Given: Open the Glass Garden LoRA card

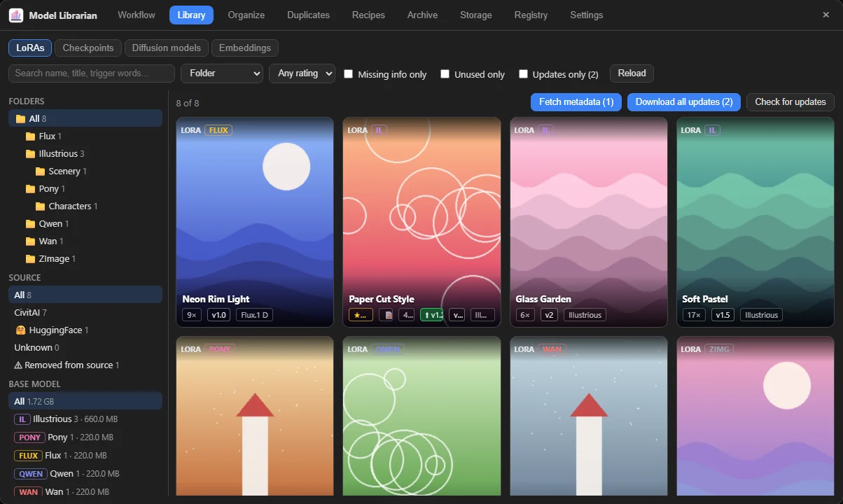Looking at the screenshot, I should click(588, 222).
